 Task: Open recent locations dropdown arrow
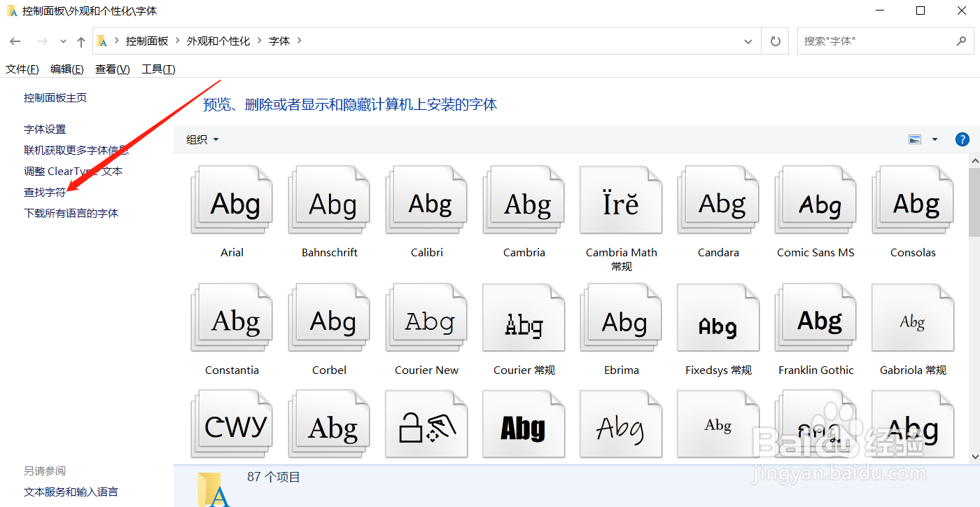63,41
